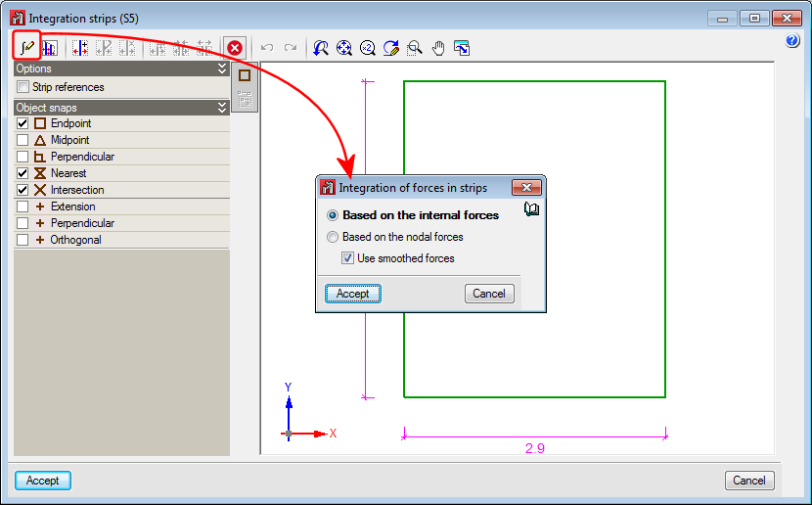Collapse the Object snaps panel section

(x=222, y=108)
